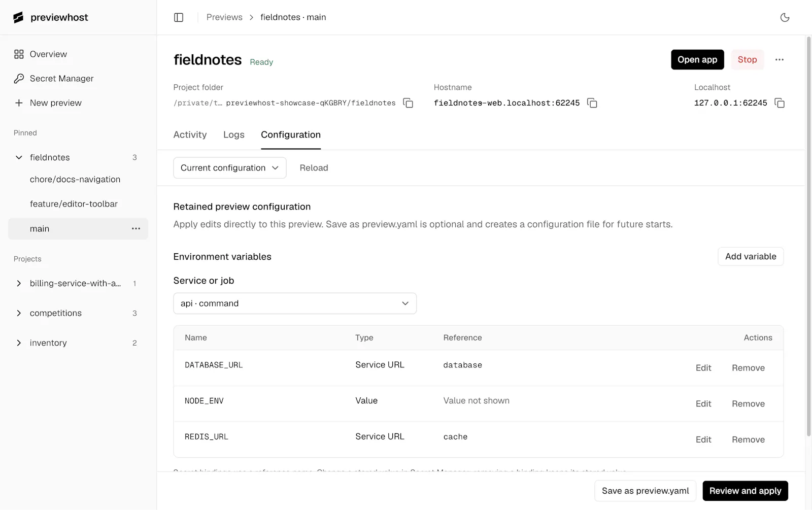Edit the NODE_ENV variable
Screen dimensions: 812x510
click(x=703, y=404)
